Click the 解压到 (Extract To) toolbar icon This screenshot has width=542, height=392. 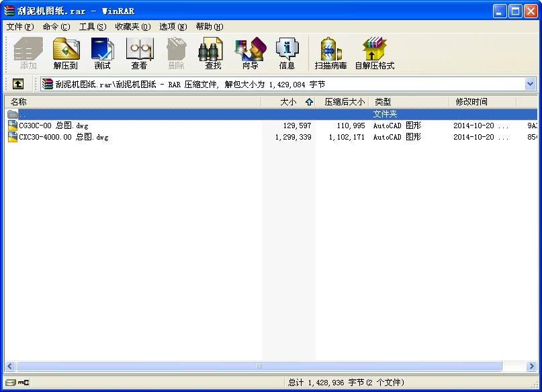point(66,53)
